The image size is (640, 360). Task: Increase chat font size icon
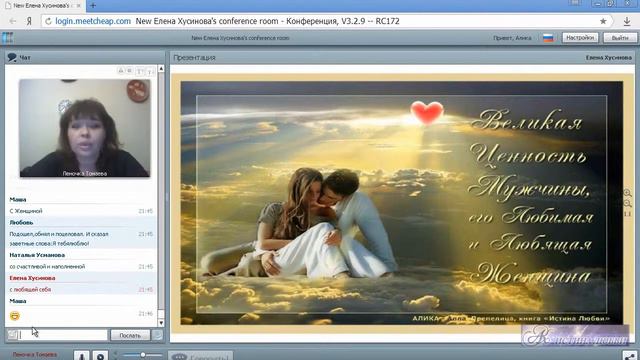140,71
